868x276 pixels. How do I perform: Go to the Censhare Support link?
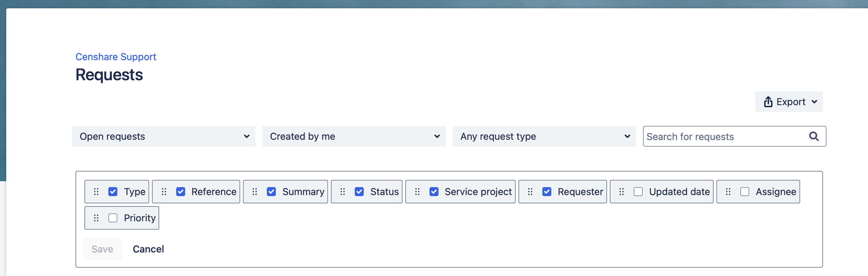click(116, 57)
